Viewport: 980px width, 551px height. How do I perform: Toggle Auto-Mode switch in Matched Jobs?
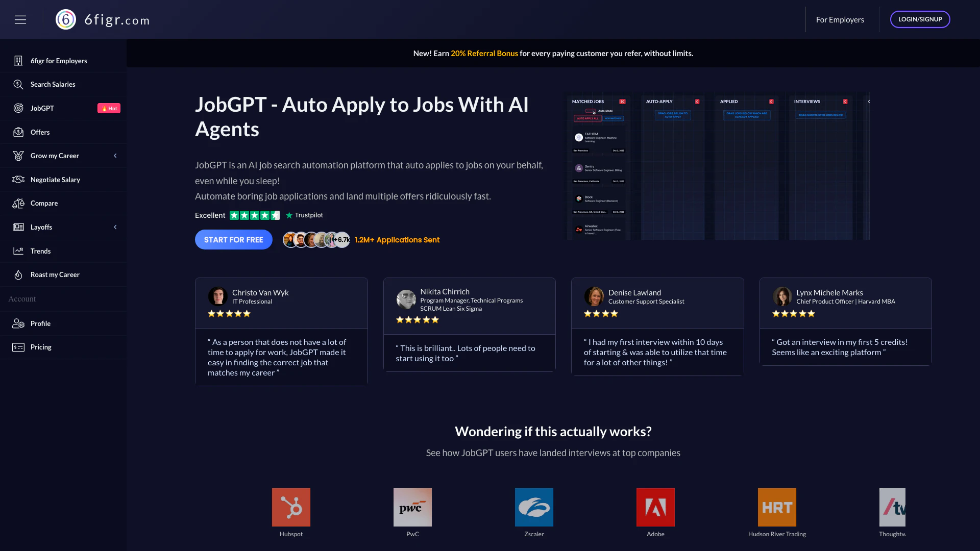pyautogui.click(x=591, y=111)
